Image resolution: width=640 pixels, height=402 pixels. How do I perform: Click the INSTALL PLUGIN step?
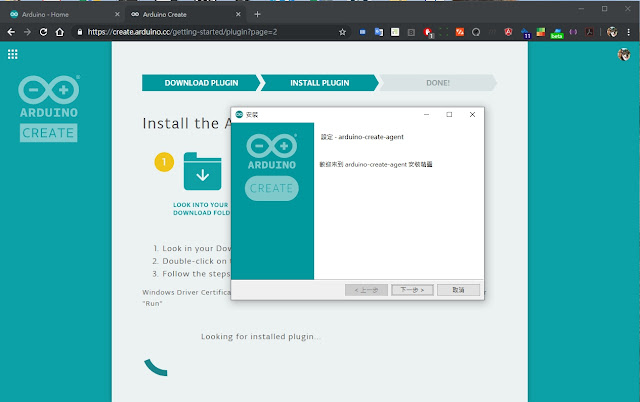click(x=320, y=83)
